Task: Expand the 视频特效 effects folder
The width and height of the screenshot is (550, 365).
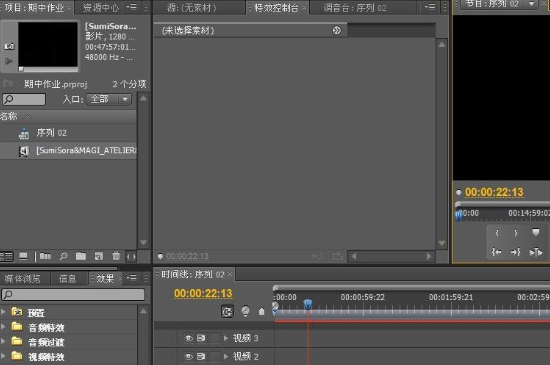Action: (4, 356)
